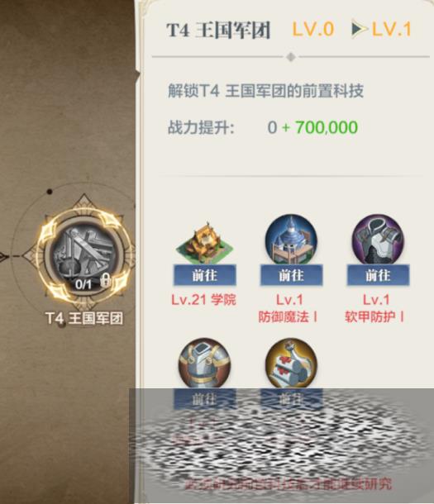Click the 防御魔法 blue tower icon
Viewport: 434px width, 504px height.
291,241
